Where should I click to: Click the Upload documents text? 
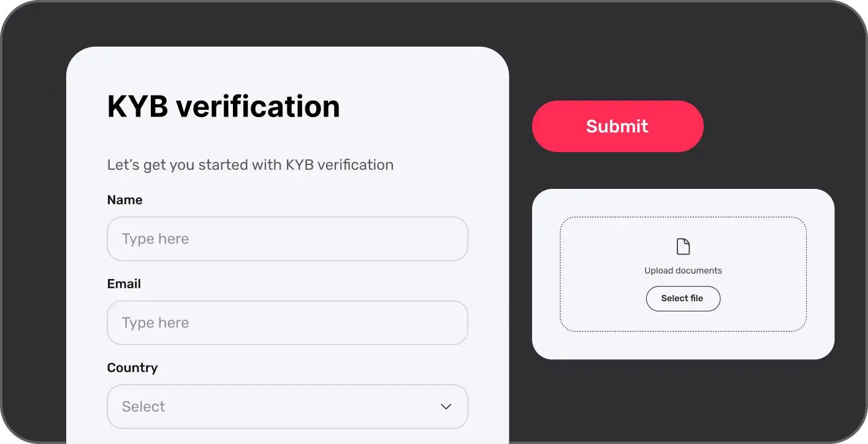(683, 270)
